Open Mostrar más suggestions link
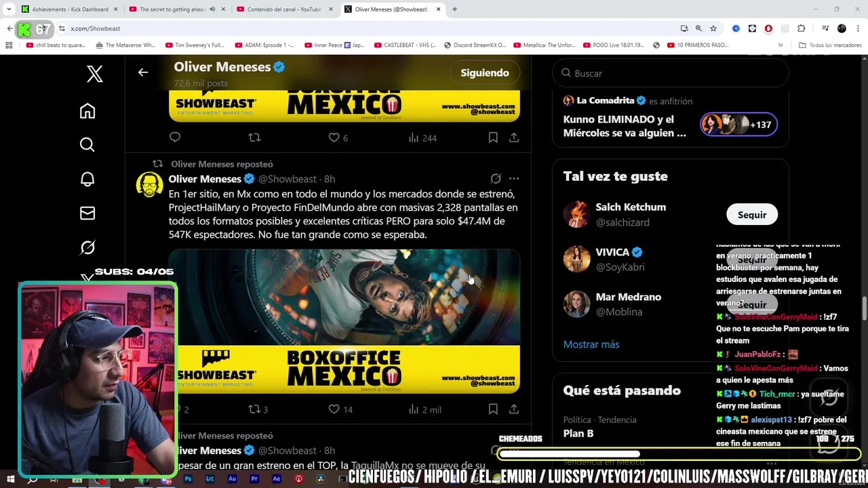This screenshot has height=488, width=868. (591, 344)
